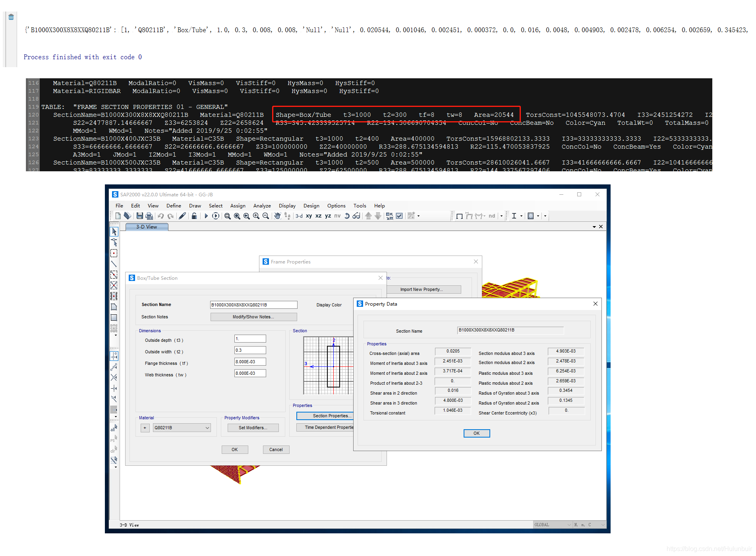Click the Perspective Toggle glasses icon
The width and height of the screenshot is (756, 556).
click(x=356, y=216)
